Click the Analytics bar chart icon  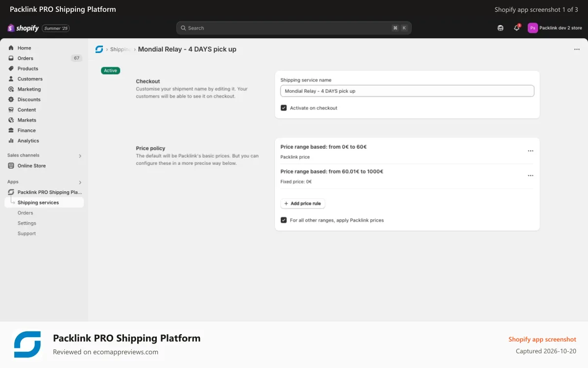point(11,141)
